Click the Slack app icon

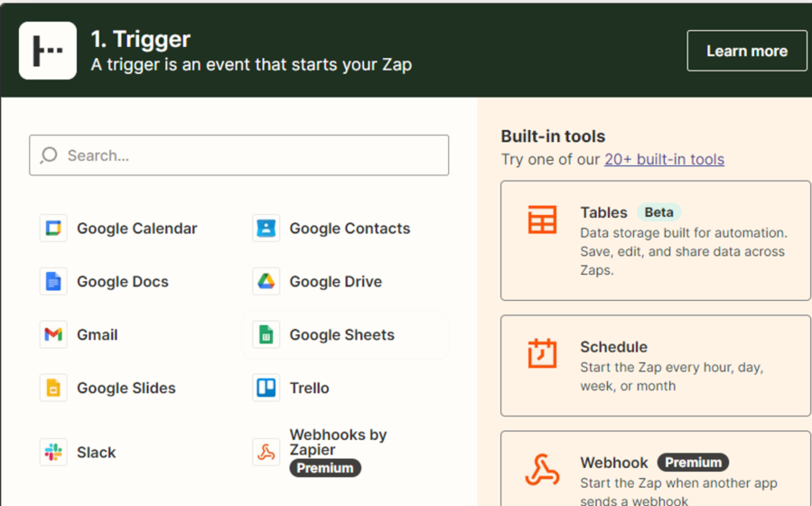click(53, 452)
